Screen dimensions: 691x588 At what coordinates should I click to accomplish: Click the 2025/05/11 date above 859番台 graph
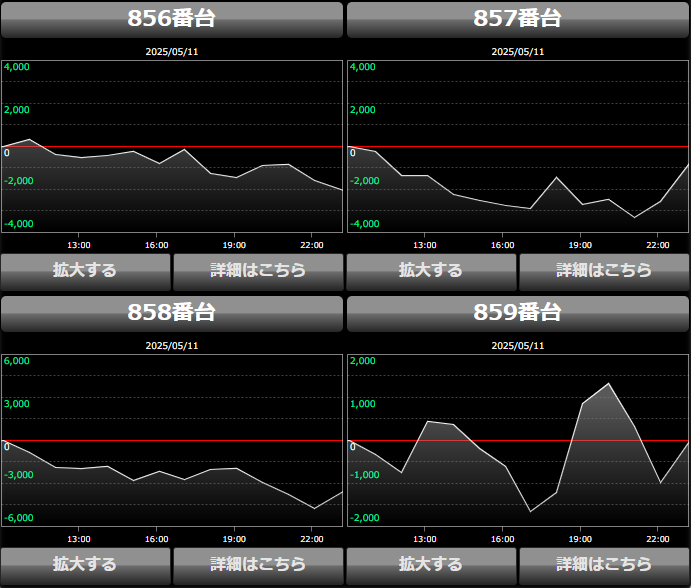coord(518,346)
